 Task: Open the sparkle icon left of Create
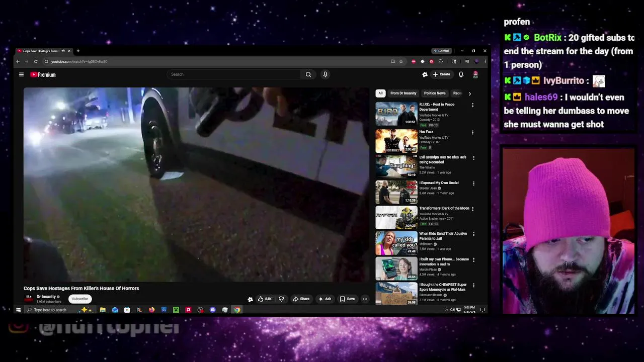tap(425, 74)
